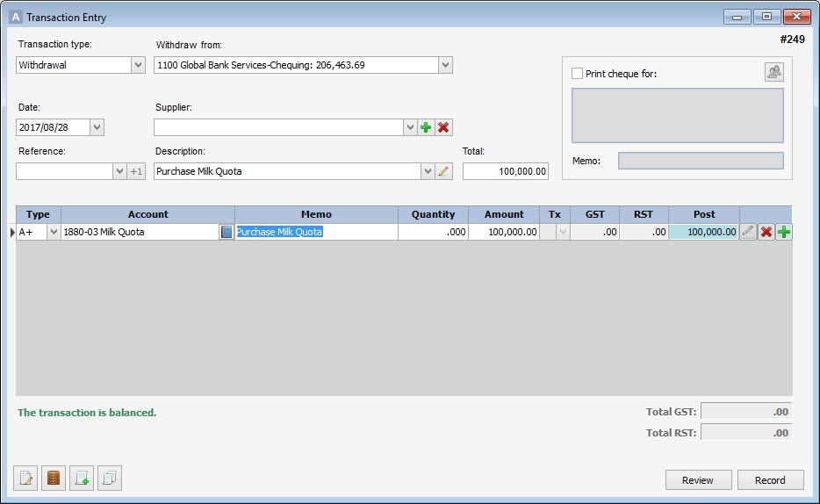
Task: Add a new line with green plus
Action: point(783,232)
